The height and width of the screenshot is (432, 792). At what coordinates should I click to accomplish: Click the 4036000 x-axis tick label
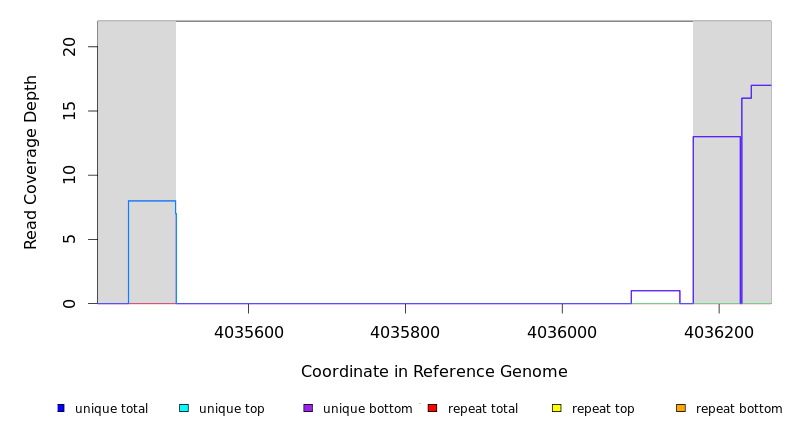point(562,331)
